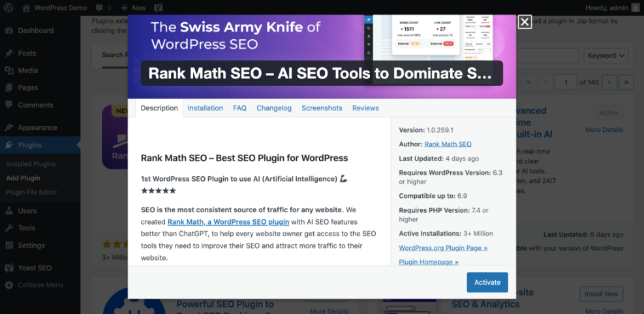Click the Dashboard gauge icon
The height and width of the screenshot is (314, 644).
click(9, 31)
